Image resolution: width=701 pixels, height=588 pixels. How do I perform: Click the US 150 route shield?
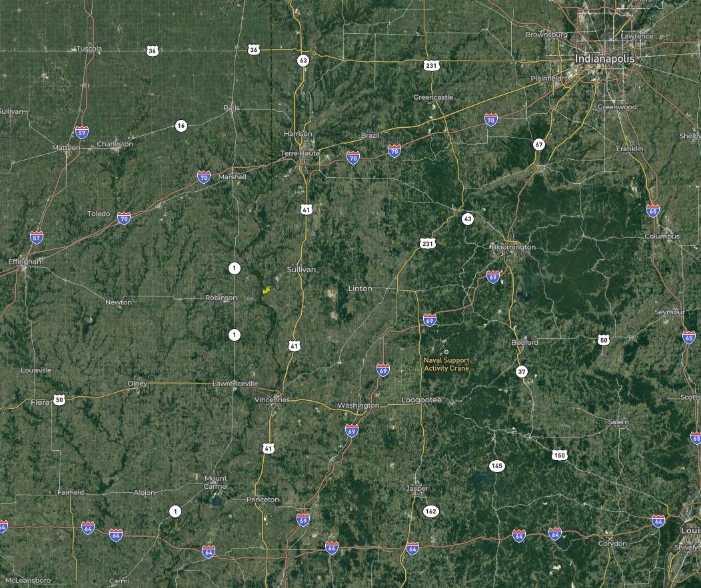pyautogui.click(x=559, y=455)
